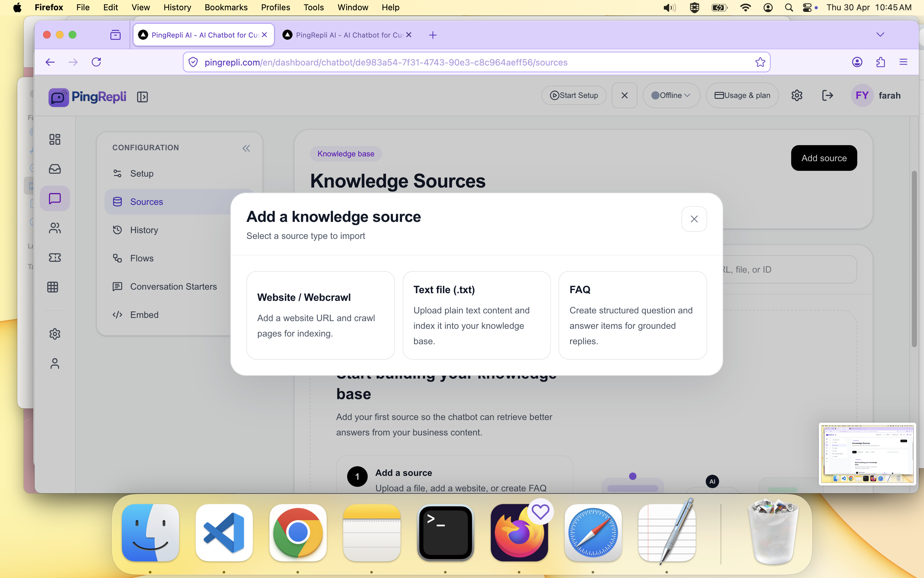Open the single person account icon in left rail
This screenshot has width=924, height=578.
pyautogui.click(x=55, y=363)
